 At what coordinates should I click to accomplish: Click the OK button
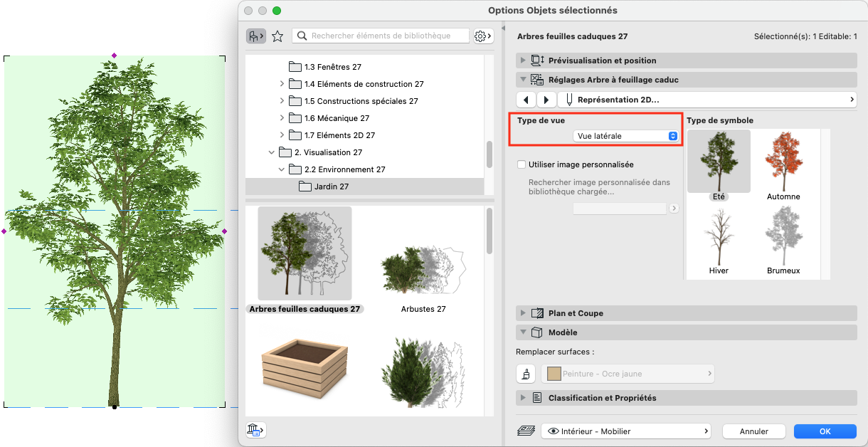(825, 431)
